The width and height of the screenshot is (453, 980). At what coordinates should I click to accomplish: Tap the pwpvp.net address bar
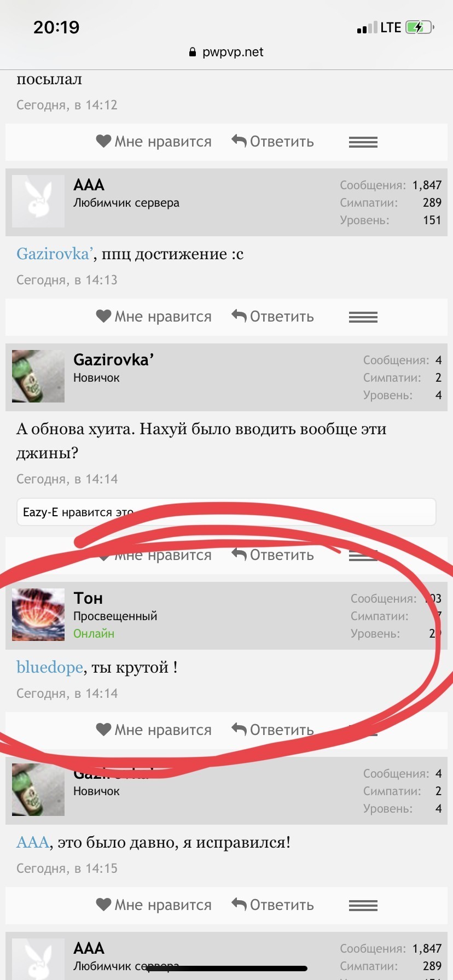pyautogui.click(x=226, y=52)
